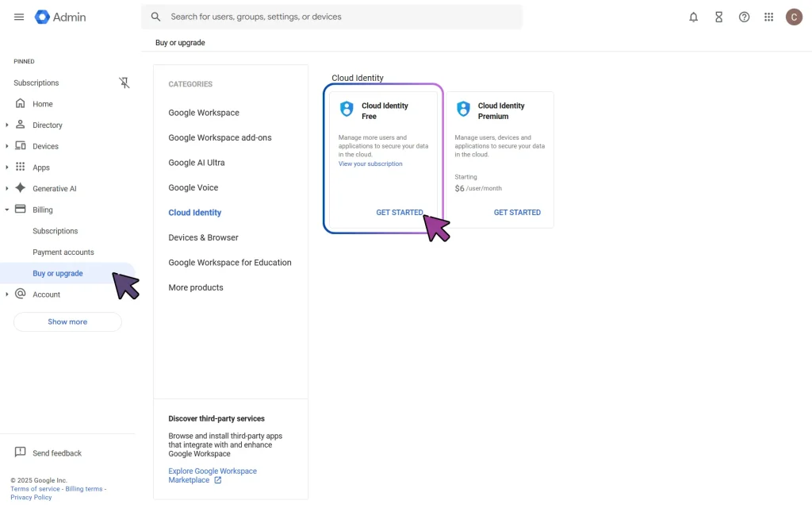Click the Cloud Identity Free title

(x=385, y=111)
